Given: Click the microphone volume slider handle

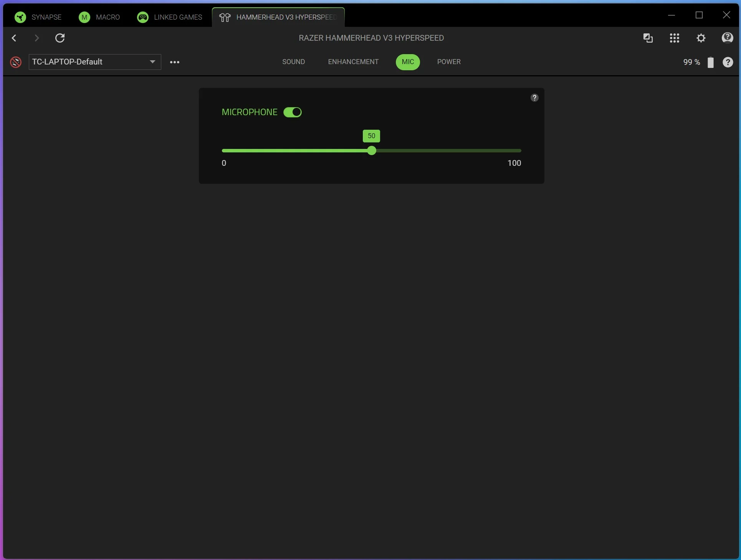Looking at the screenshot, I should [x=371, y=150].
